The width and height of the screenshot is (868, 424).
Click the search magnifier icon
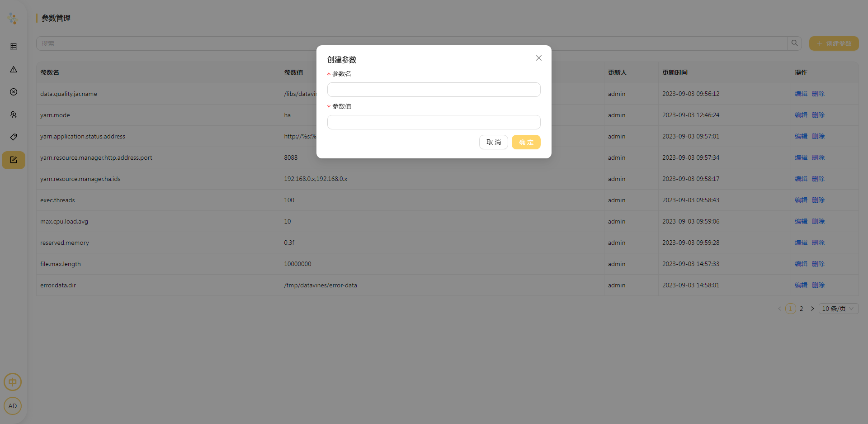(x=795, y=43)
